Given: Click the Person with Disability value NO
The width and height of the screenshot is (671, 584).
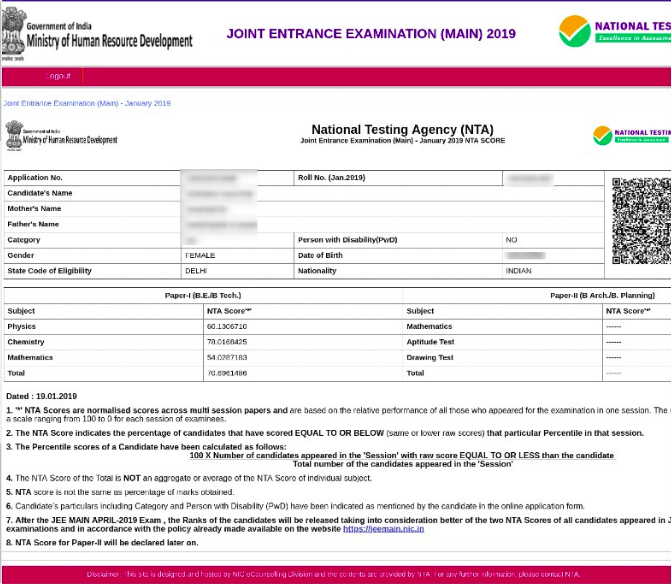Looking at the screenshot, I should point(511,240).
